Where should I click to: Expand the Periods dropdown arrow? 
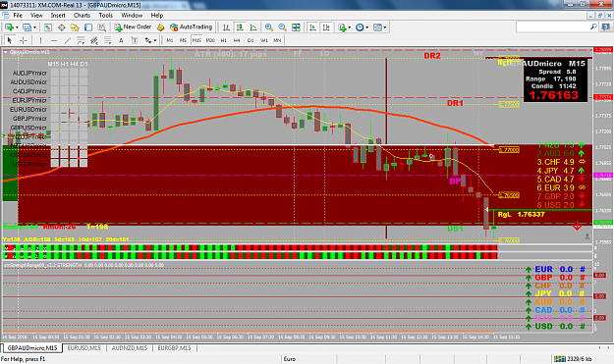366,27
